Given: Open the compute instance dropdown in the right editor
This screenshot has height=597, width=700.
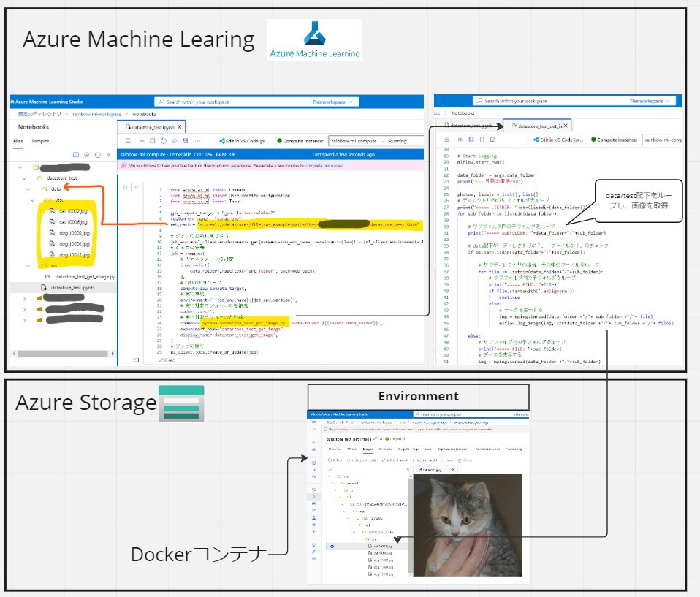Looking at the screenshot, I should (663, 140).
